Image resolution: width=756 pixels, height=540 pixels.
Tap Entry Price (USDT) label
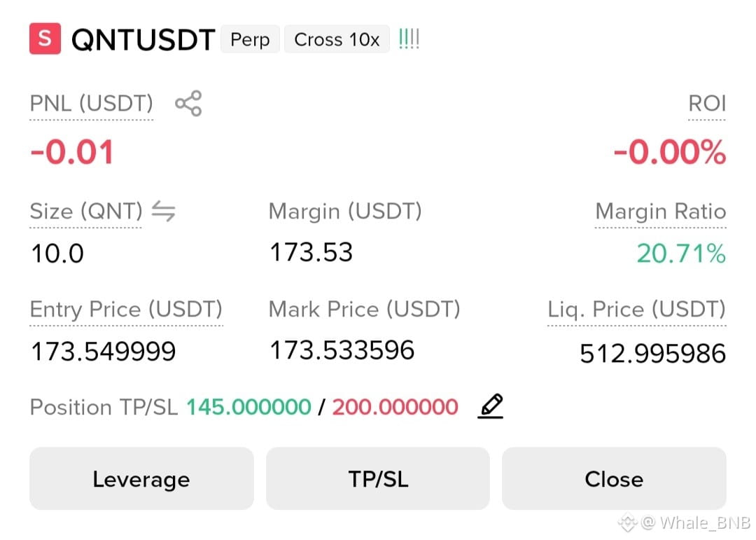pos(126,310)
